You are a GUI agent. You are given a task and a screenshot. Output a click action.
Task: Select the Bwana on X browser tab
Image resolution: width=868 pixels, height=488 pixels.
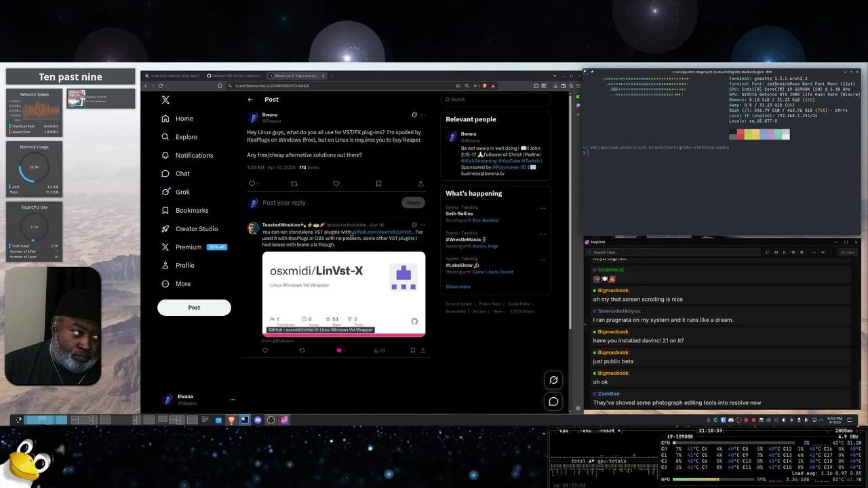[x=296, y=76]
